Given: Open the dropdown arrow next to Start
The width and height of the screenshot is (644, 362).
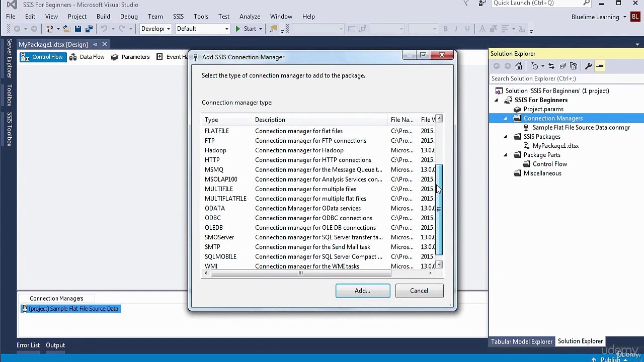Looking at the screenshot, I should click(x=261, y=29).
